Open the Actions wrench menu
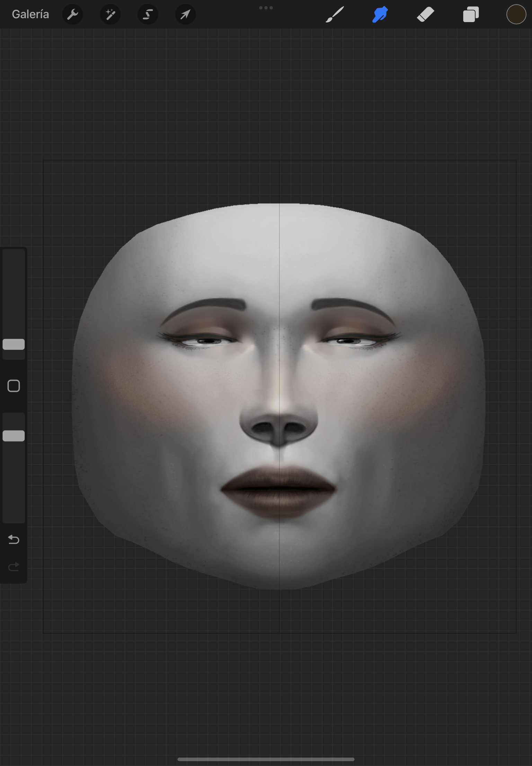532x766 pixels. [73, 15]
